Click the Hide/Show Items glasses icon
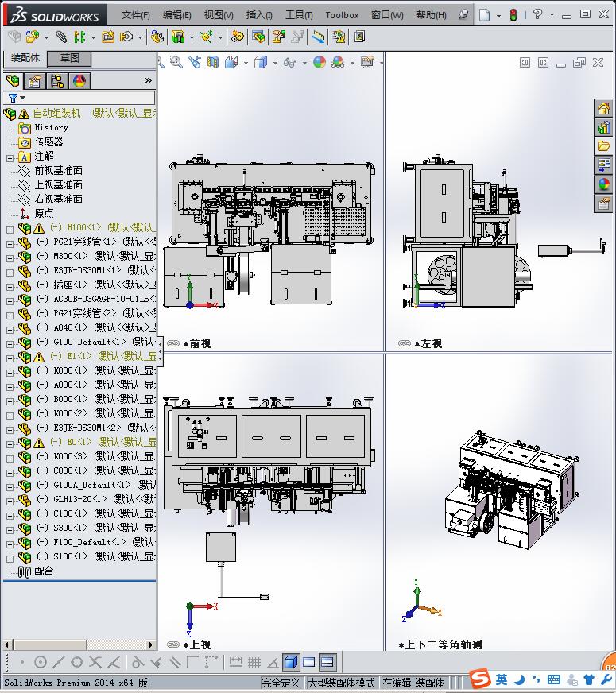Screen dimensions: 616x693 [290, 62]
